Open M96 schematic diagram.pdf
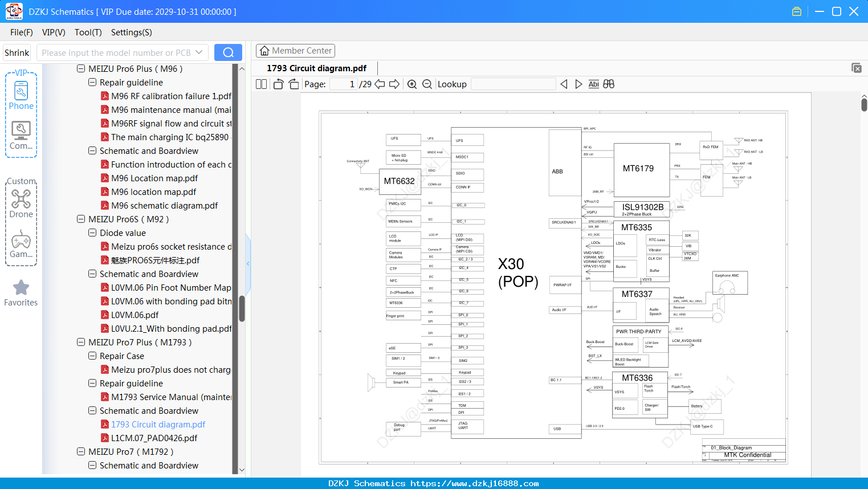868x489 pixels. point(164,205)
